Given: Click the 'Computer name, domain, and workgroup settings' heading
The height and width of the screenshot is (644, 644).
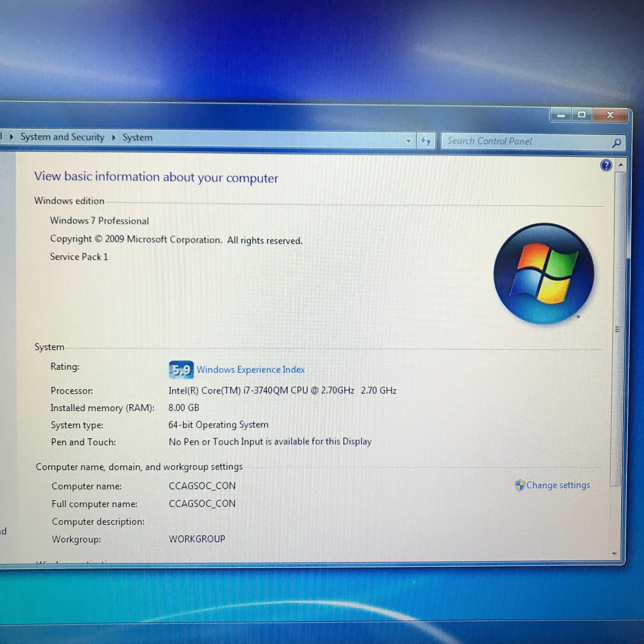Looking at the screenshot, I should 139,467.
